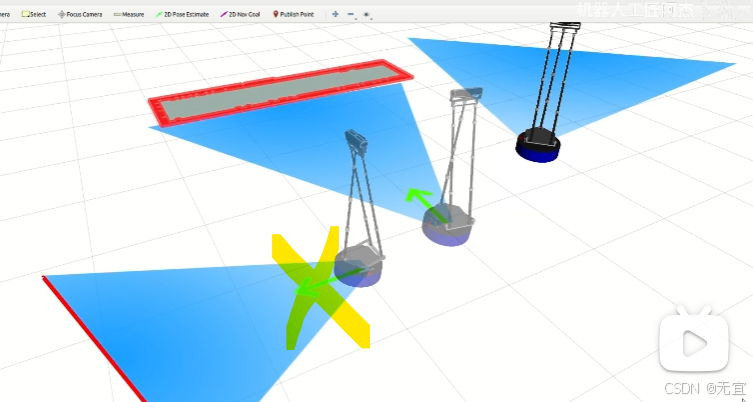Open the eye tool-visibility dropdown
Screen dimensions: 753x402
[x=367, y=15]
